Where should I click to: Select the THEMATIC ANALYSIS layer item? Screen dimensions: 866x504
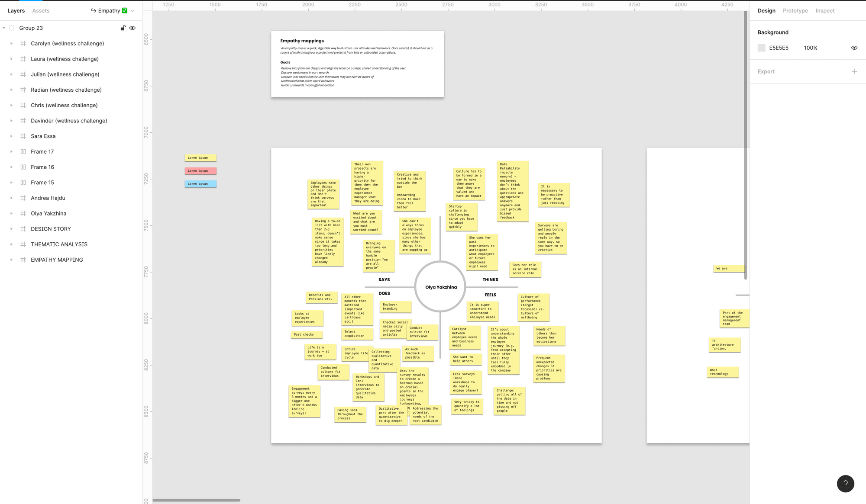[59, 244]
